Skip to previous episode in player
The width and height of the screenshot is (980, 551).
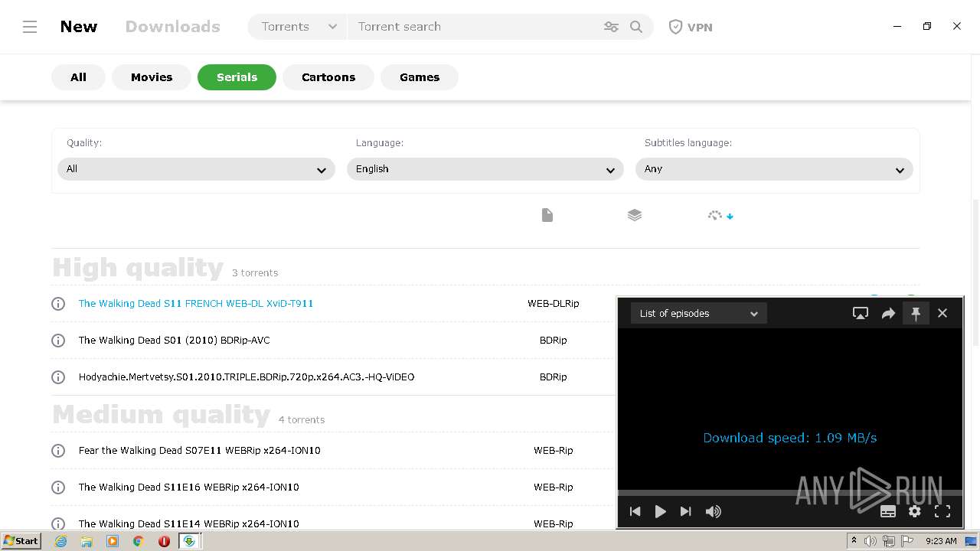[635, 511]
